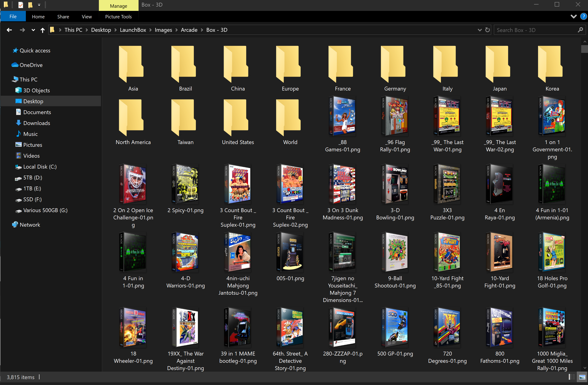Navigate to Images in address bar
Image resolution: width=588 pixels, height=385 pixels.
[x=163, y=30]
